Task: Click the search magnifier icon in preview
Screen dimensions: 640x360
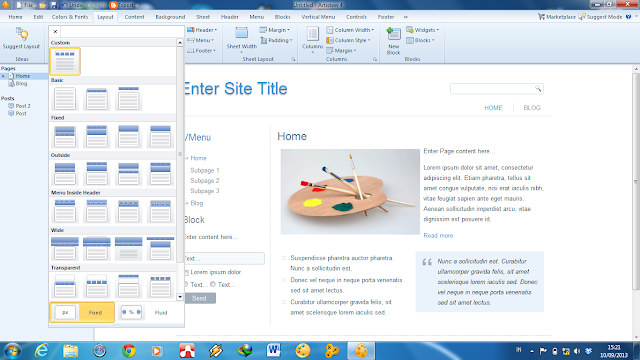Action: [538, 89]
